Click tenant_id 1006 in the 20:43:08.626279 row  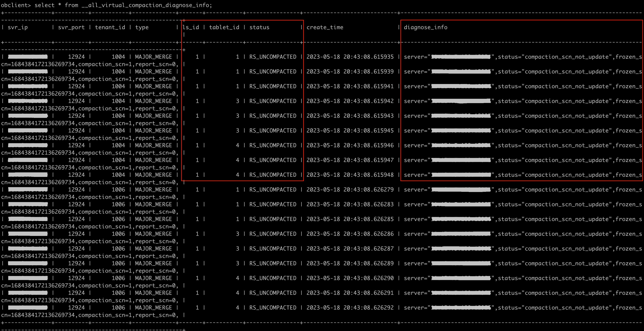click(118, 189)
